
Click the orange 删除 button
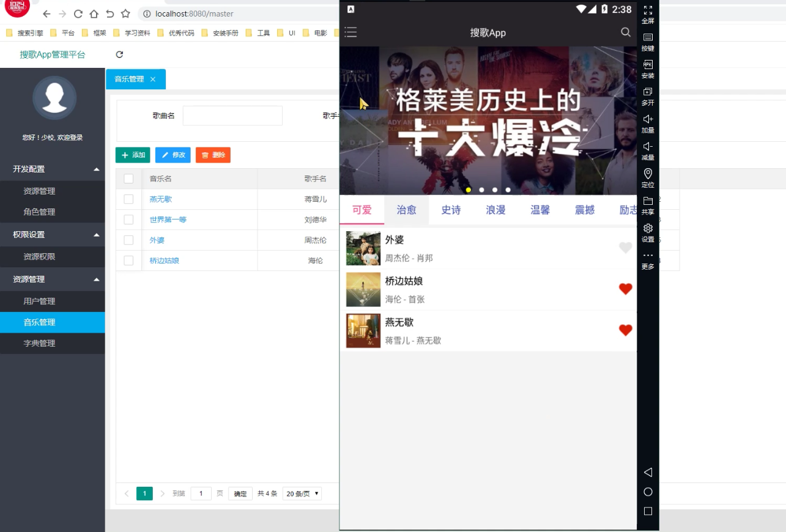213,155
